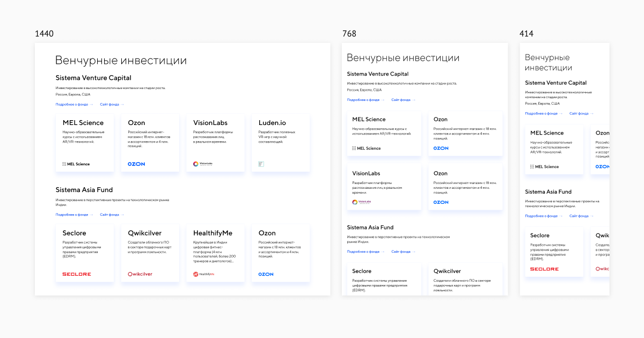Click 'Разработчик полезных VR-игр' description in Luden.io card

click(x=277, y=136)
